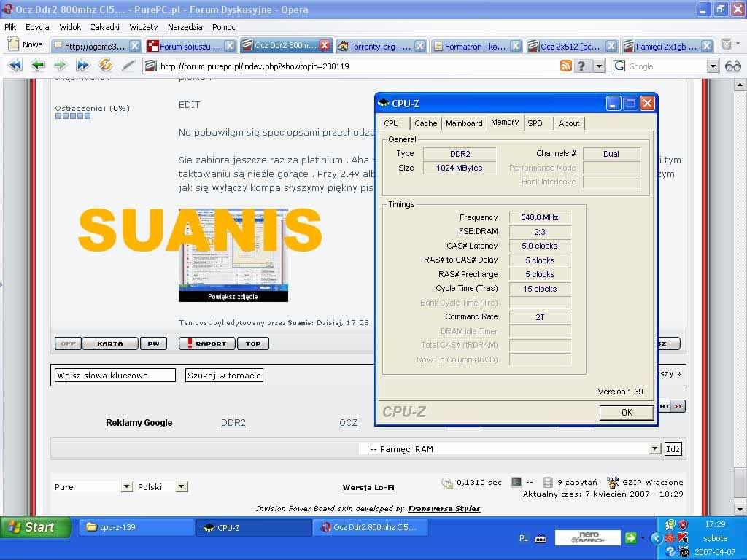Open the Narzędzia menu
This screenshot has width=747, height=560.
[x=185, y=27]
